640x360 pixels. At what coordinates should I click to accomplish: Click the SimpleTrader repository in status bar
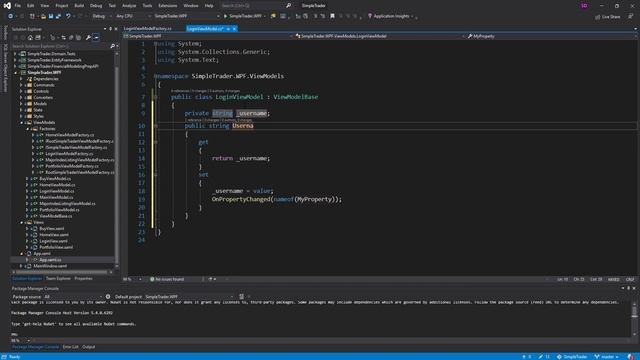pos(572,357)
